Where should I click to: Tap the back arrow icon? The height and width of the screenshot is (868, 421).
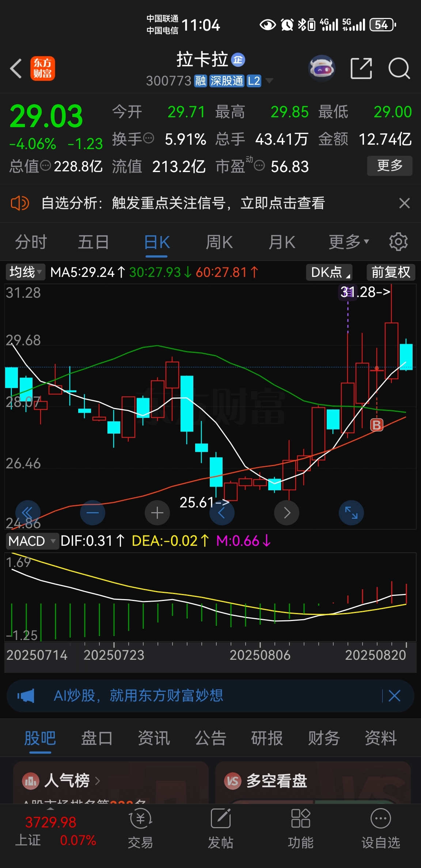click(x=16, y=68)
